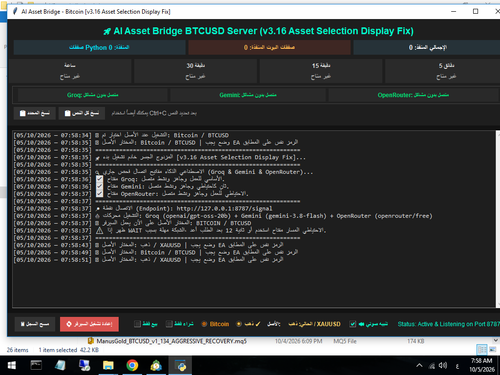Click the log line checking Groq & Gemini & OpenRouter
The image size is (500, 375).
coord(163,172)
